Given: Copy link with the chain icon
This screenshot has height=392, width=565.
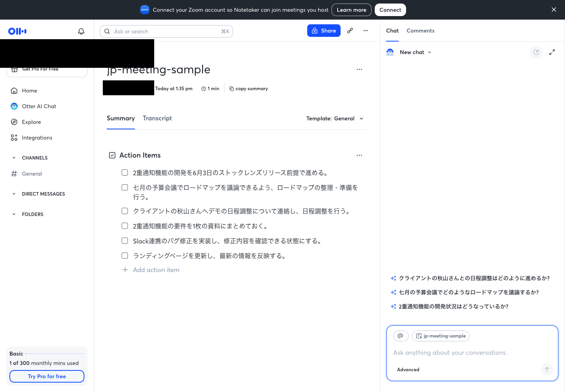Looking at the screenshot, I should (350, 31).
